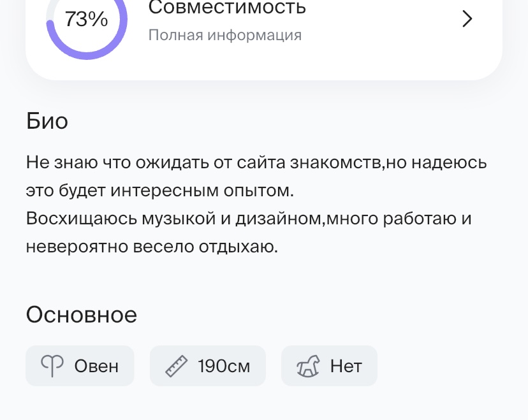
Task: Click the bio line 'это будет интересным опытом'
Action: coord(160,191)
